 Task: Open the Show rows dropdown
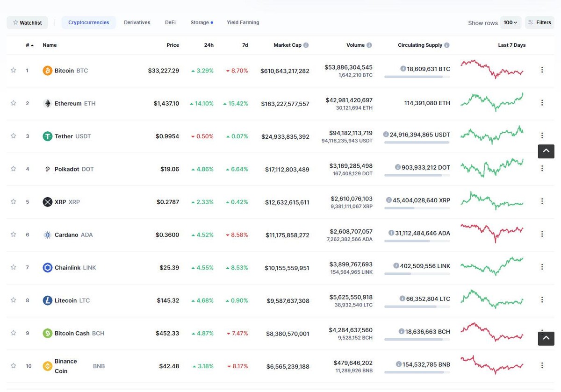510,22
